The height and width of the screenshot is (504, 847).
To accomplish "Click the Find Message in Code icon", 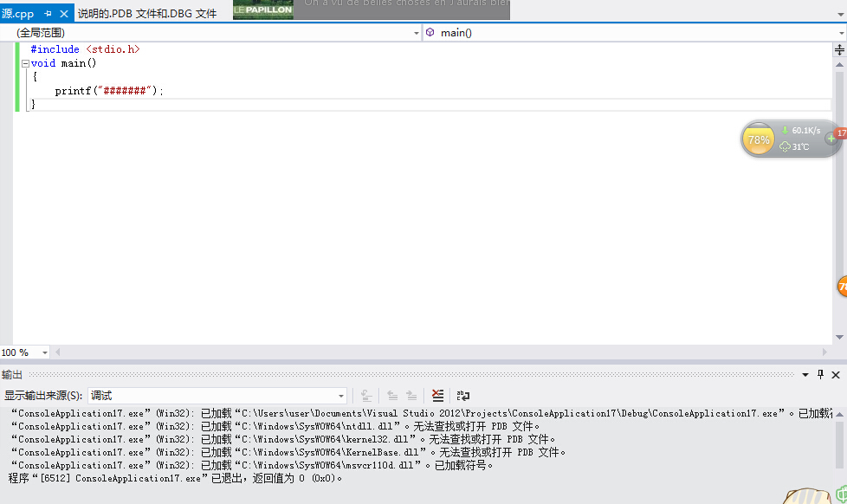I will point(366,396).
